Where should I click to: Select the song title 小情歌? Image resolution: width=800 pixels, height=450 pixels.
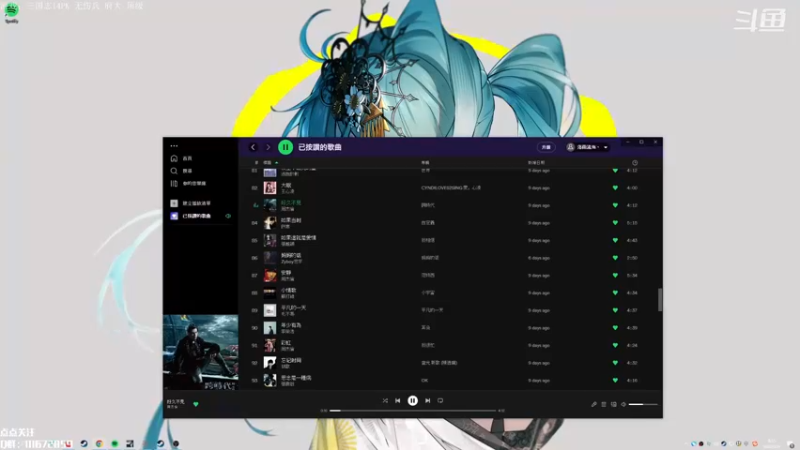click(288, 290)
